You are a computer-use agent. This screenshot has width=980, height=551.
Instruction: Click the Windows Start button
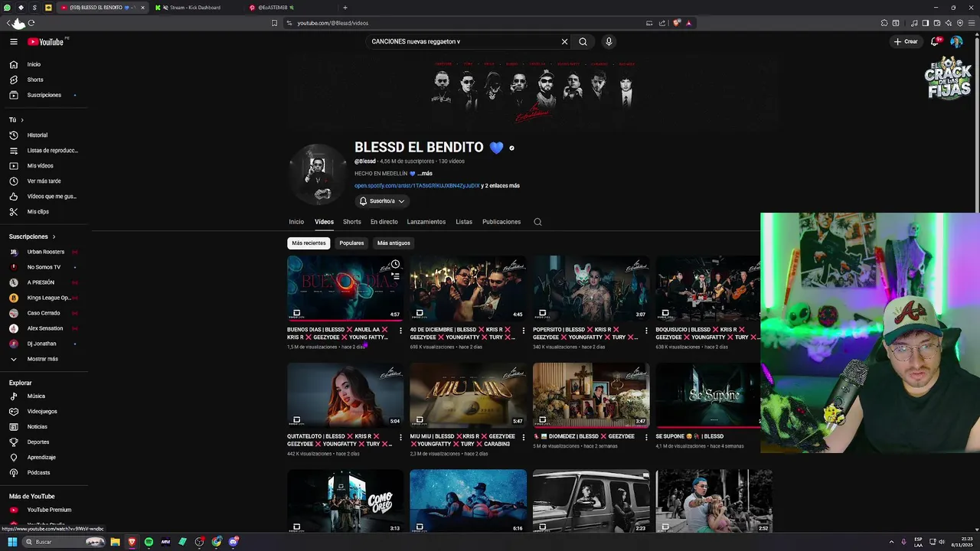click(x=12, y=542)
